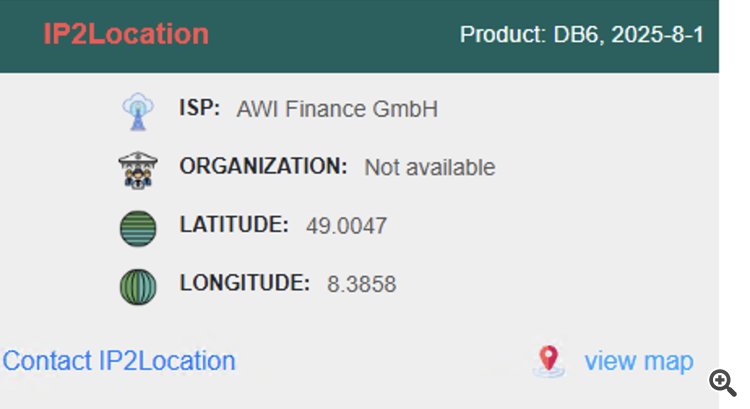
Task: Click the ISP antenna tower icon
Action: click(137, 111)
